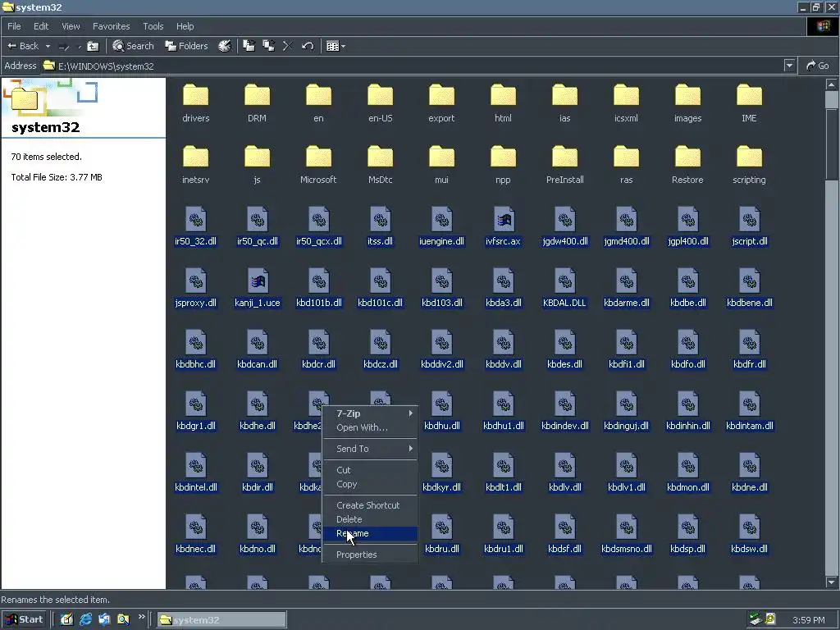This screenshot has width=840, height=630.
Task: Click the kbdcan.dll file name
Action: 257,364
